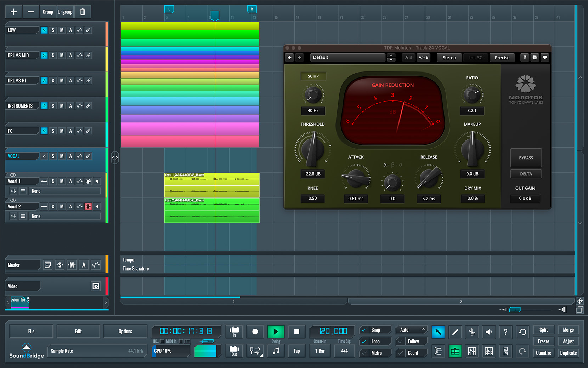Add a new track with plus icon
This screenshot has width=588, height=368.
point(13,12)
